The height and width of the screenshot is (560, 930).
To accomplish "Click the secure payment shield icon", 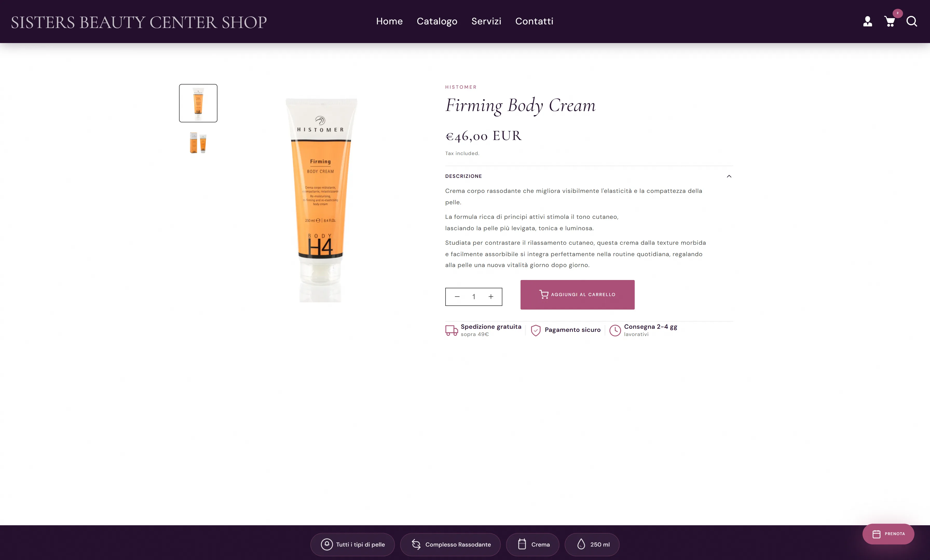I will (536, 330).
